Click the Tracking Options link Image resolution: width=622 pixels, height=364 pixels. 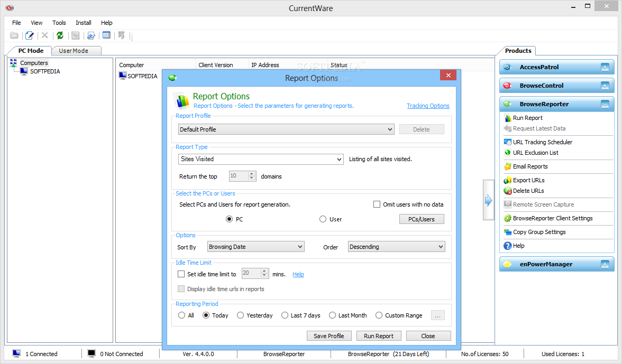pyautogui.click(x=428, y=106)
